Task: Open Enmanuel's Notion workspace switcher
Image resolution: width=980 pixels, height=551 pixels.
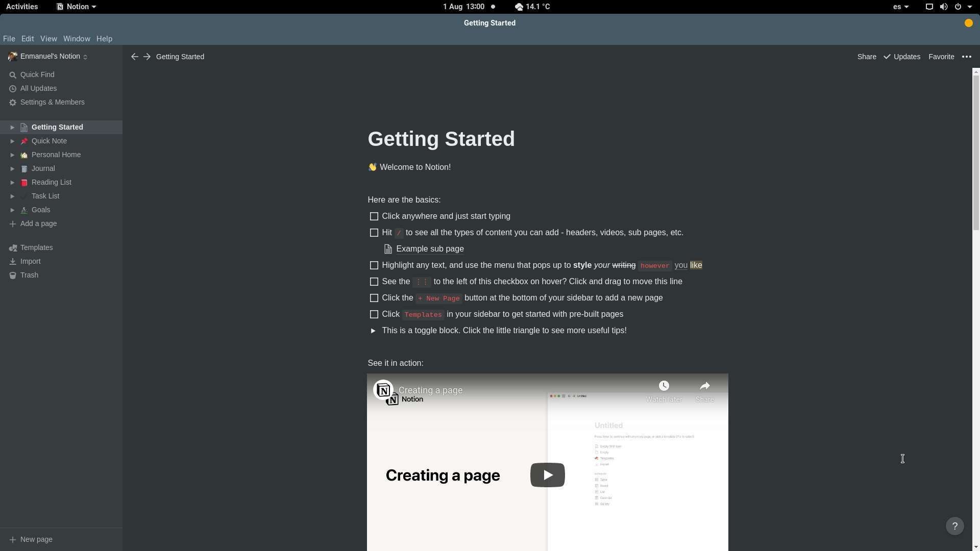Action: (x=48, y=57)
